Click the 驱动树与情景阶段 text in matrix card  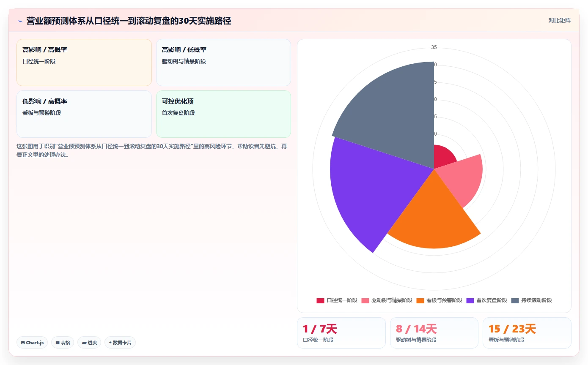(x=184, y=61)
